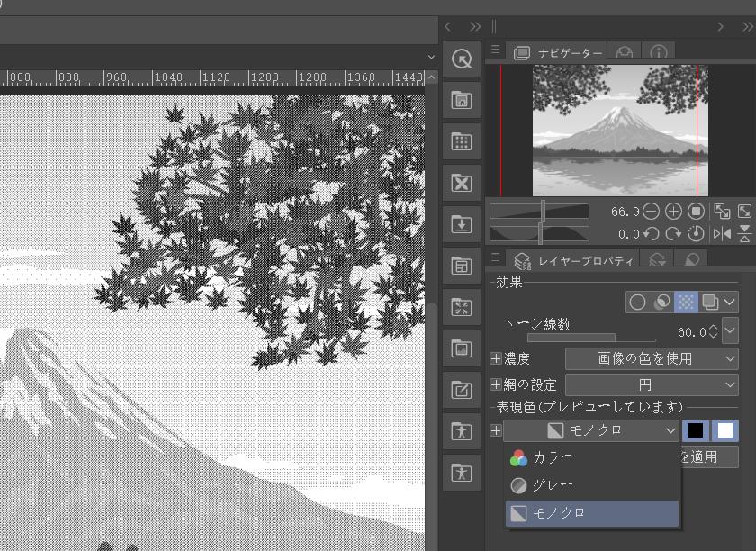Show more effects with chevron beside effect buttons
This screenshot has height=551, width=756.
click(x=730, y=302)
